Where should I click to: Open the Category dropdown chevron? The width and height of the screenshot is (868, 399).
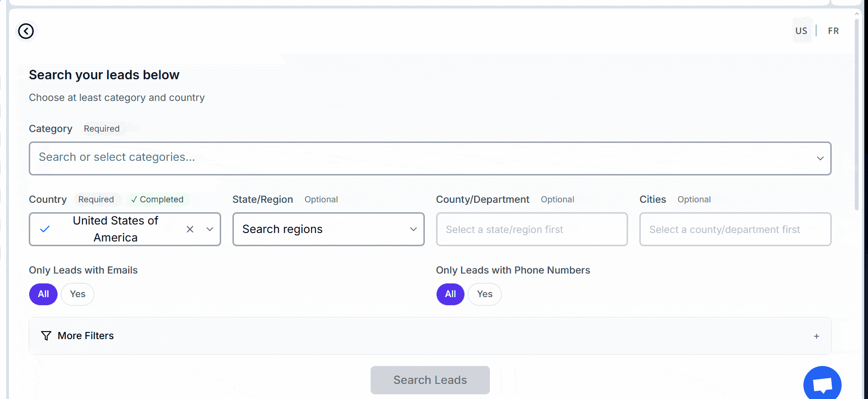820,158
